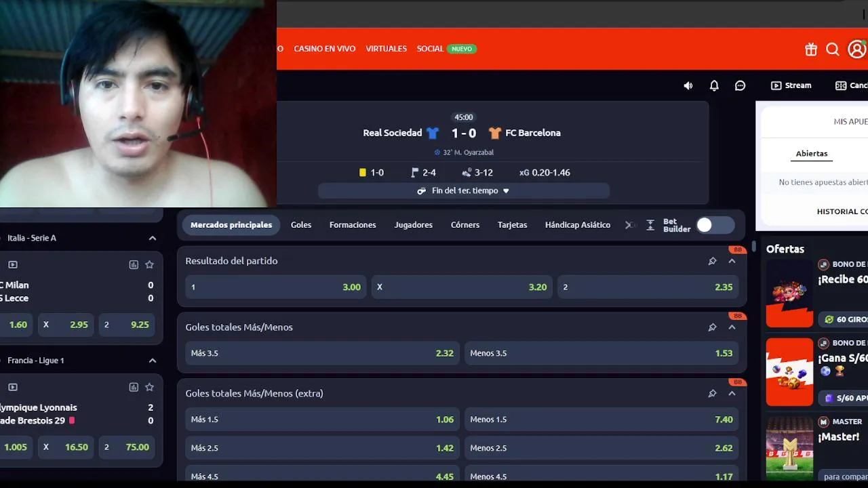The height and width of the screenshot is (488, 868).
Task: Switch to the Hándicap Asiático tab
Action: [x=578, y=225]
